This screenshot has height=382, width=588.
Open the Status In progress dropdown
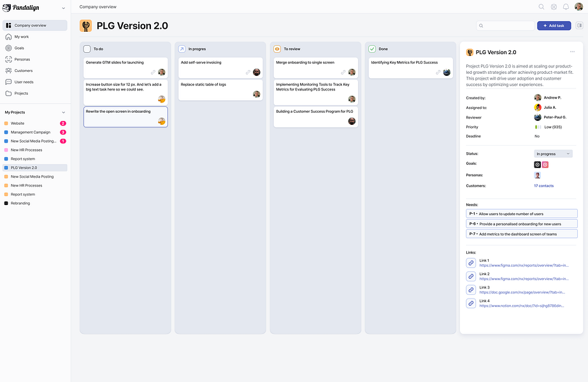[x=553, y=153]
